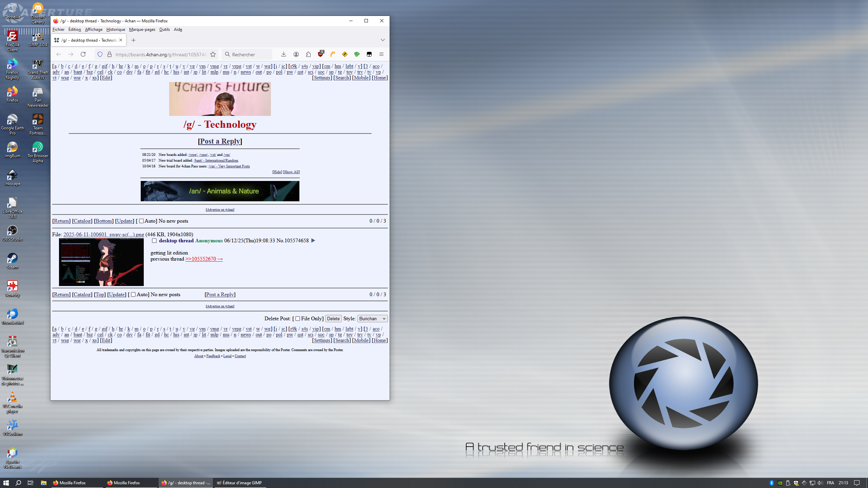Click the orange bent-arrow extension icon
Viewport: 868px width, 488px height.
tap(333, 54)
